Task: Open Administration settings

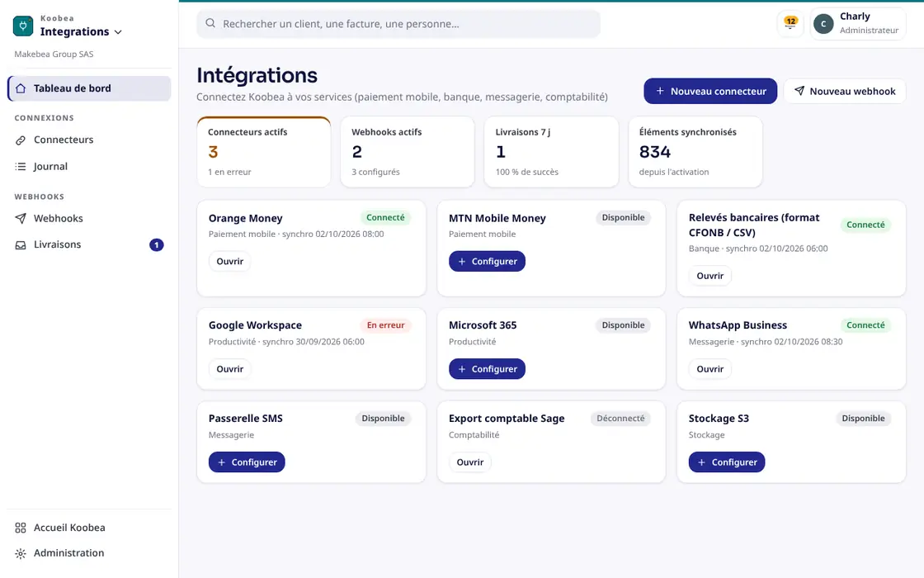Action: [90, 553]
